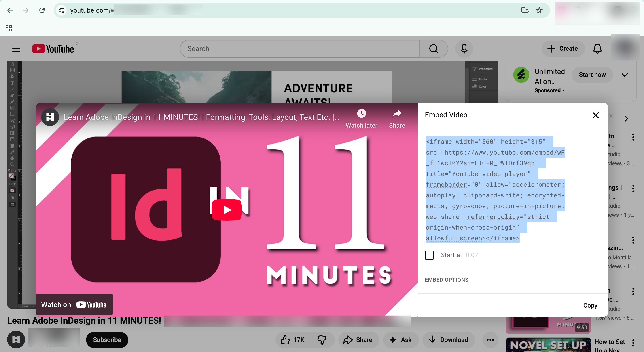644x352 pixels.
Task: Expand the sponsored ad chevron
Action: click(x=625, y=75)
